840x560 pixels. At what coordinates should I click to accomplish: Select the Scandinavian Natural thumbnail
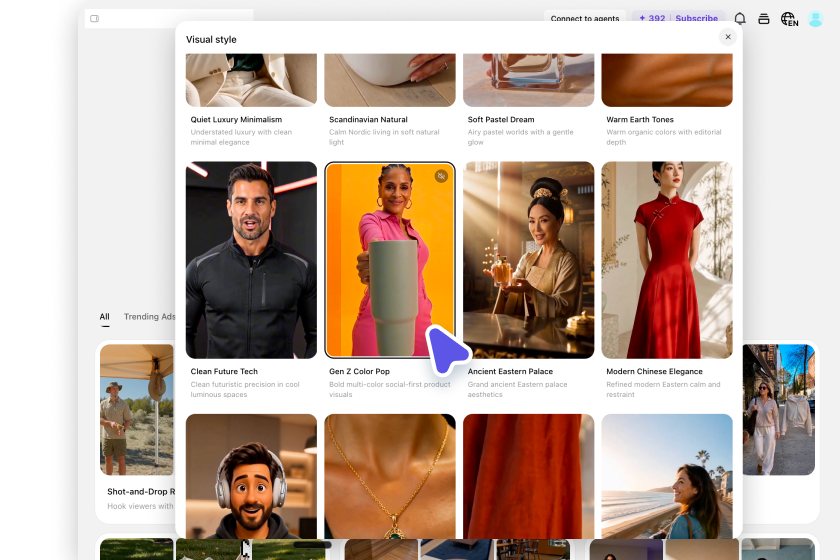(x=390, y=80)
